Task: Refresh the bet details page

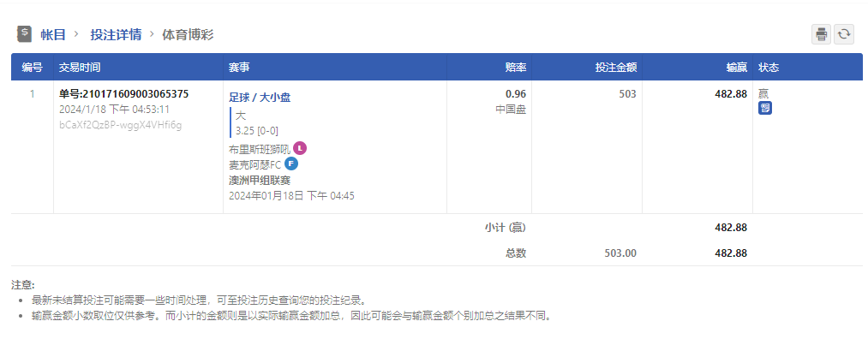Action: (844, 34)
